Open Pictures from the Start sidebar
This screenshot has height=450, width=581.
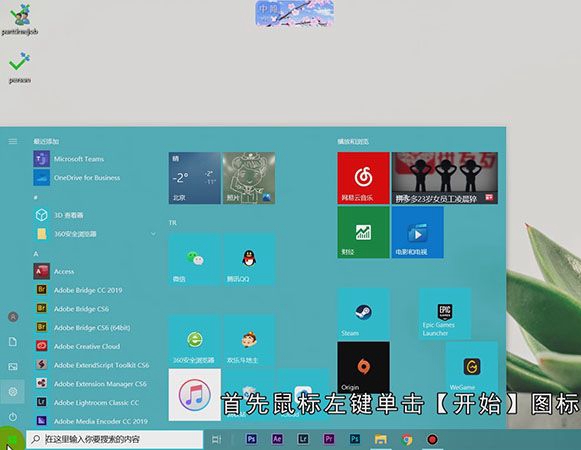pos(13,367)
